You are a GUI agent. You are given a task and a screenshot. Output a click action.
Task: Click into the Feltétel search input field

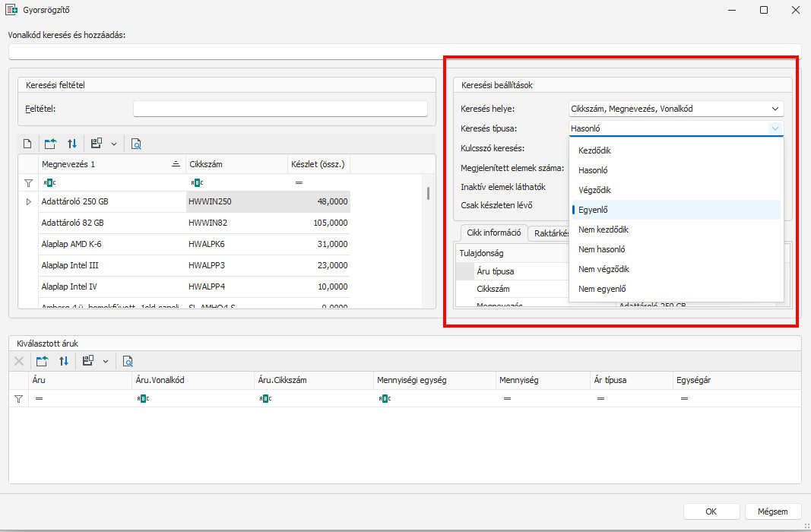click(280, 109)
